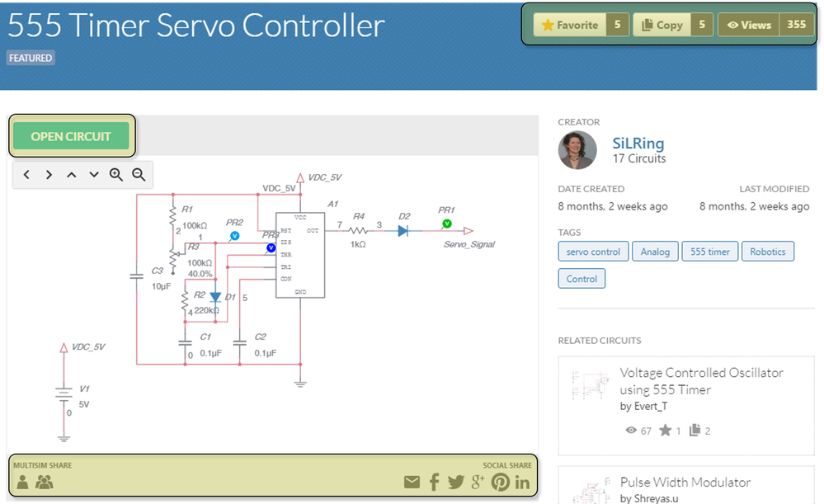Screen dimensions: 824x504
Task: Open creator SiLRing profile link
Action: [638, 143]
